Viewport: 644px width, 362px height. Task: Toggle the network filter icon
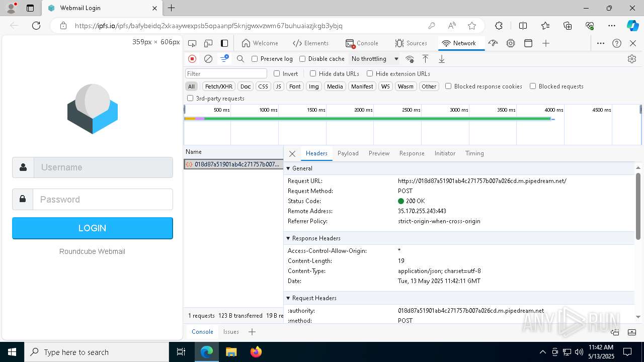click(224, 59)
